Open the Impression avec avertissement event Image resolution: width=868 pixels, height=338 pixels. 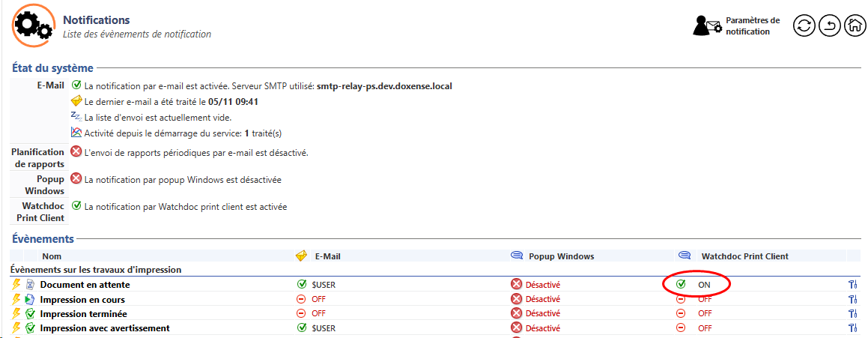click(104, 328)
